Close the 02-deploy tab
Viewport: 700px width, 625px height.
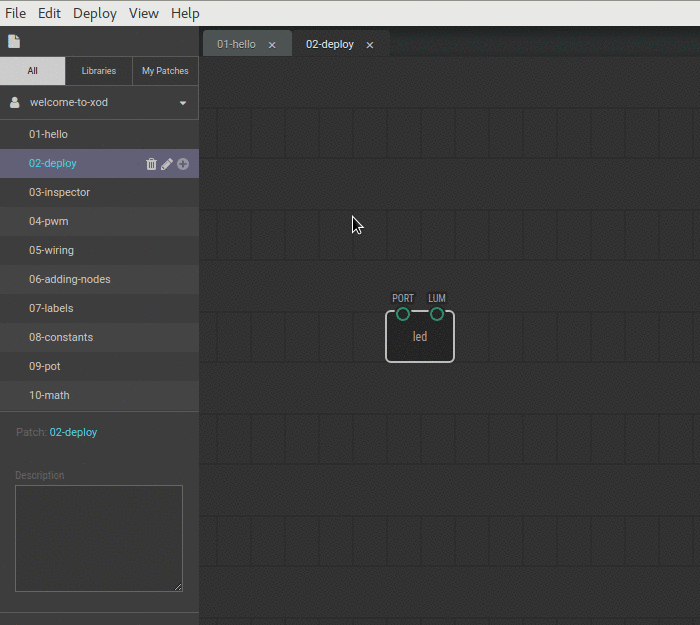point(370,45)
